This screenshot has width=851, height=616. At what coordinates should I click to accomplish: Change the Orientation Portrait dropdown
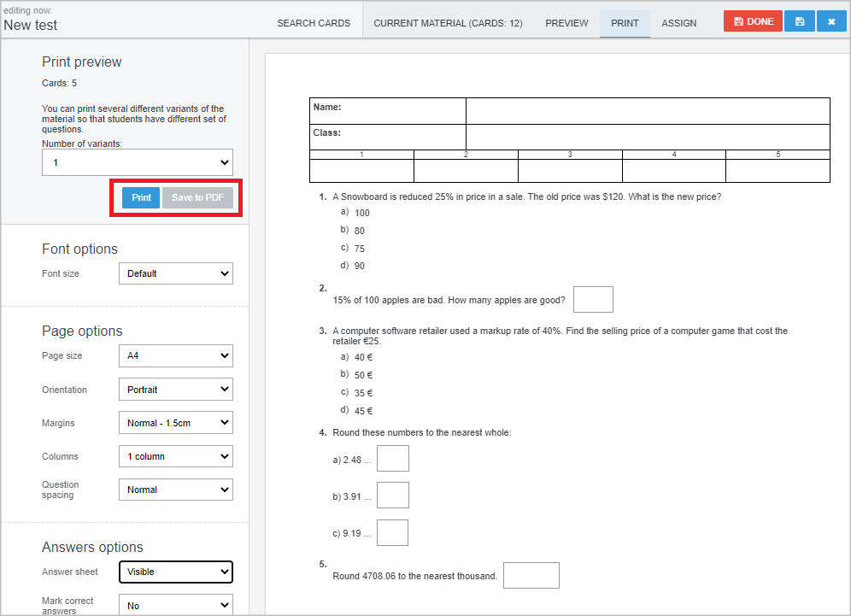click(176, 390)
